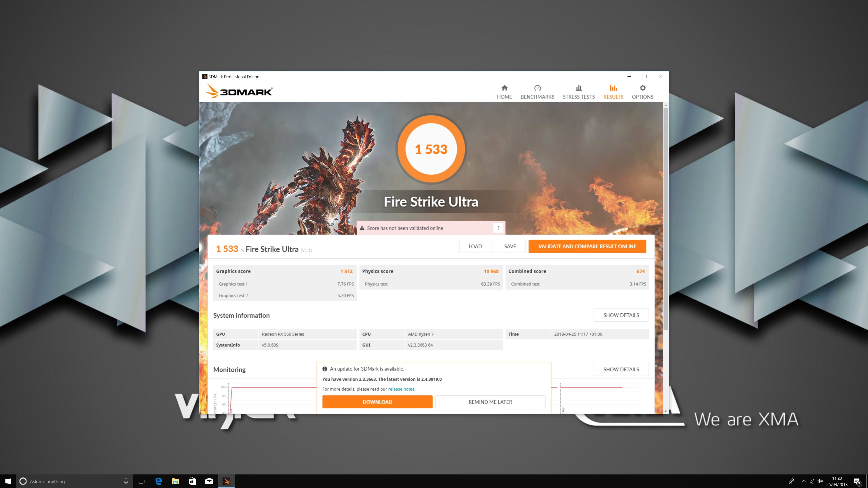Show details for Monitoring section
The height and width of the screenshot is (488, 868).
tap(621, 369)
